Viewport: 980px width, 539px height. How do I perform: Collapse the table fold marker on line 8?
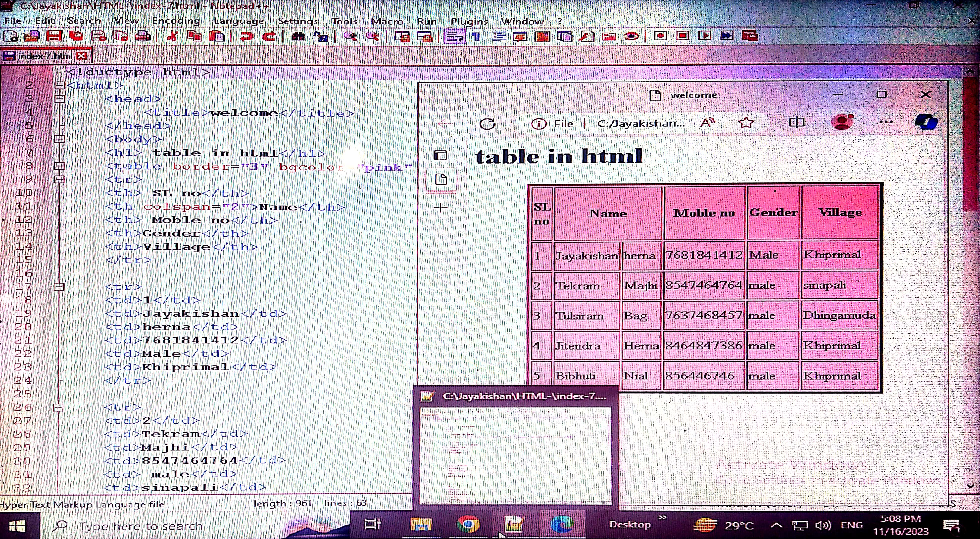coord(59,166)
